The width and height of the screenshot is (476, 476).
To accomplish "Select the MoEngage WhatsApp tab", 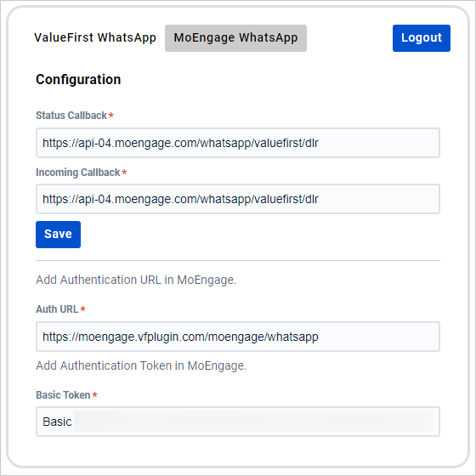I will pos(235,38).
